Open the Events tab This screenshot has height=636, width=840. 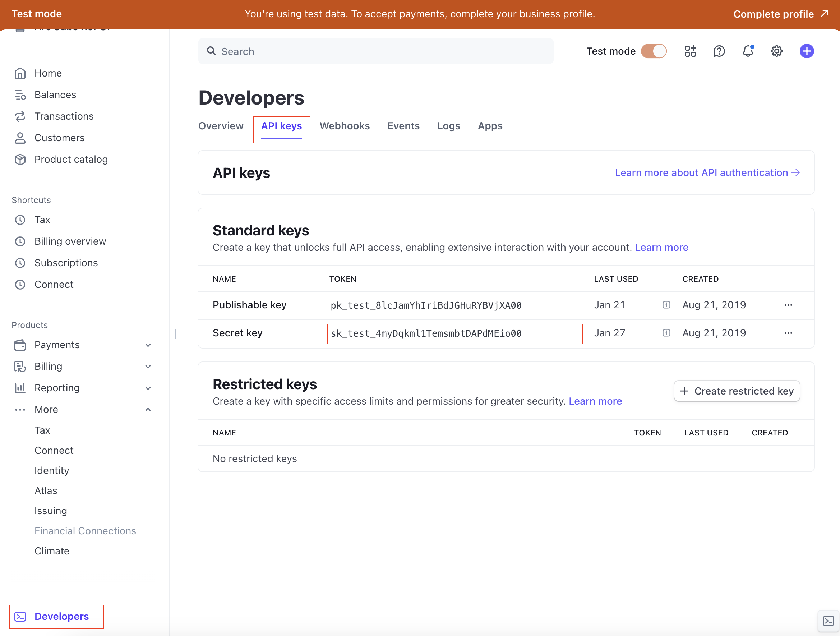pyautogui.click(x=403, y=126)
